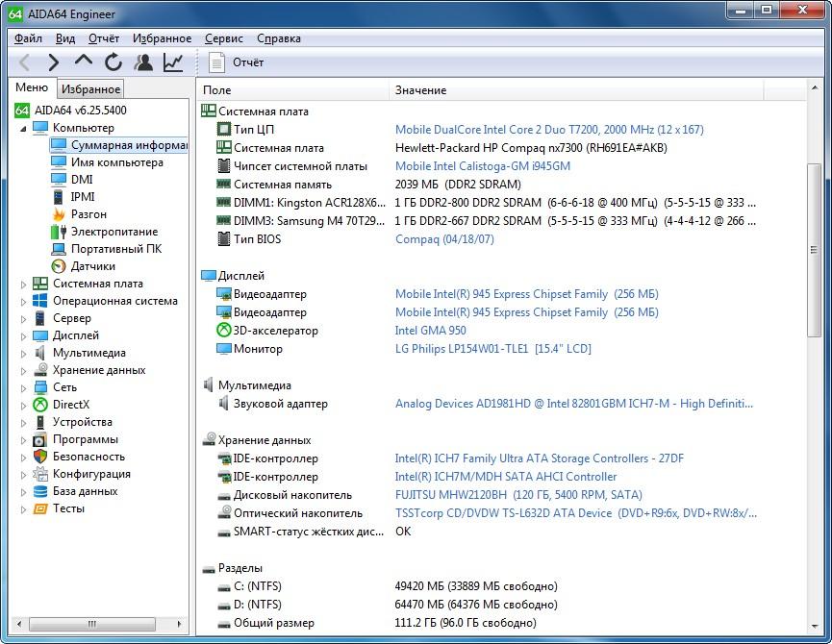
Task: Click the База данных database icon
Action: coord(39,491)
